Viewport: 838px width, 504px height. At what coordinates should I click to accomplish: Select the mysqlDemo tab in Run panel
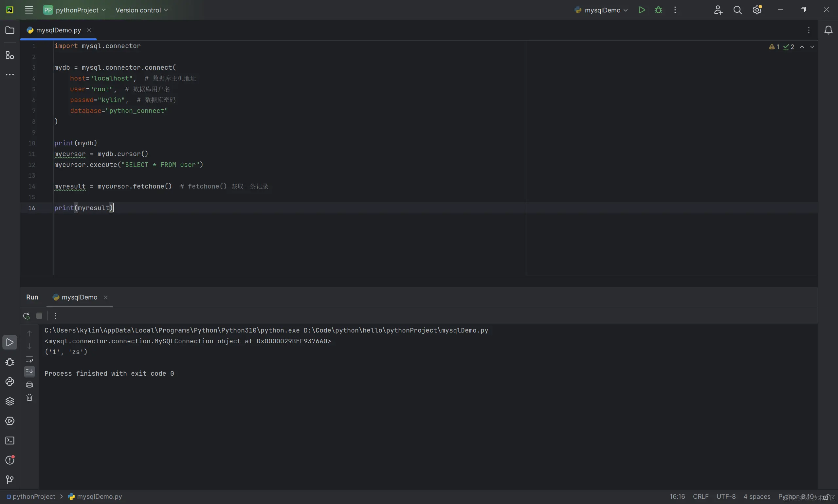(79, 297)
